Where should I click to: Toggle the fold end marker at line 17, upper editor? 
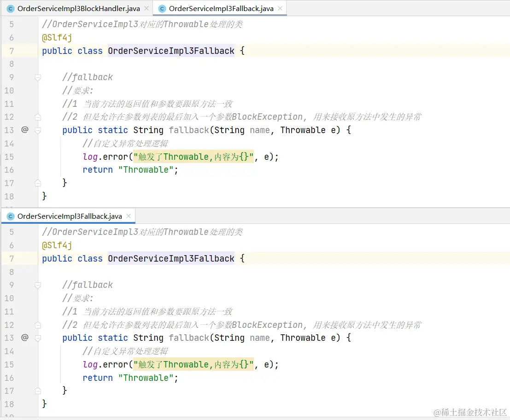(38, 183)
